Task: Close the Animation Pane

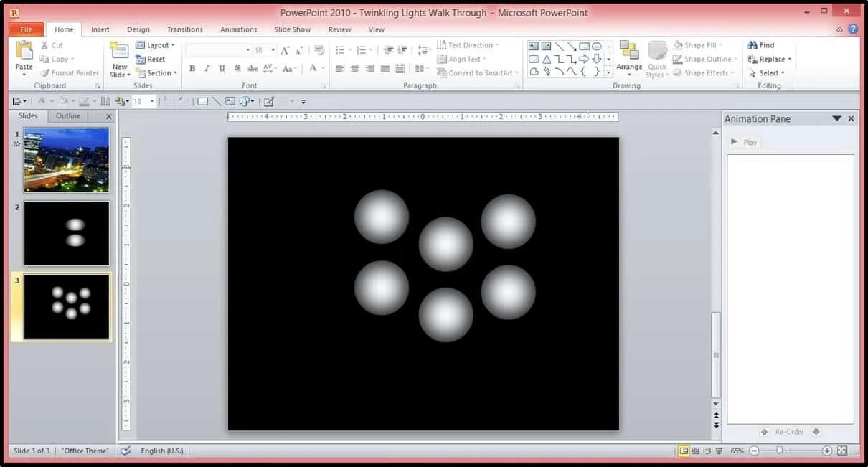Action: coord(852,118)
